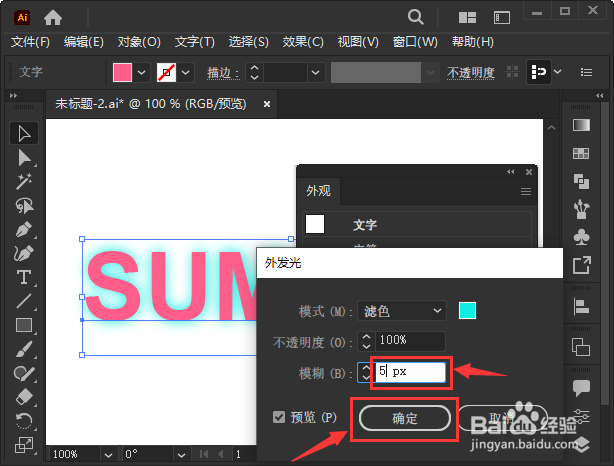Open the search magnifier icon
The width and height of the screenshot is (614, 466).
415,17
